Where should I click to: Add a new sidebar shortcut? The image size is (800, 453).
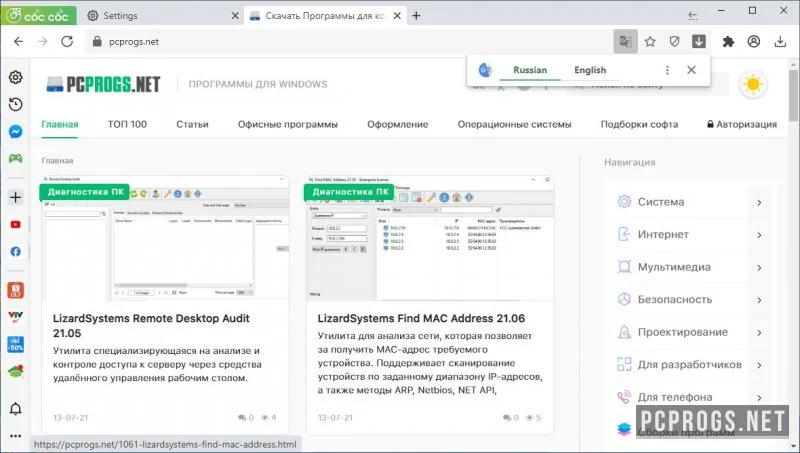[15, 197]
